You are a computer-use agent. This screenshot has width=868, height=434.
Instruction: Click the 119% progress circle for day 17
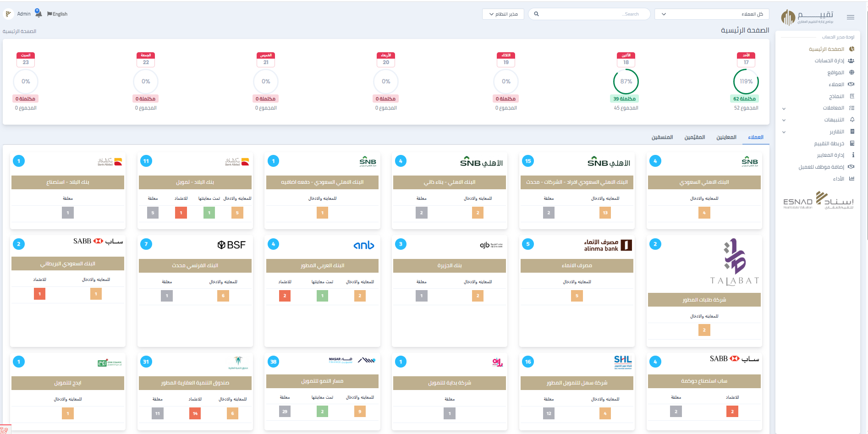point(746,82)
